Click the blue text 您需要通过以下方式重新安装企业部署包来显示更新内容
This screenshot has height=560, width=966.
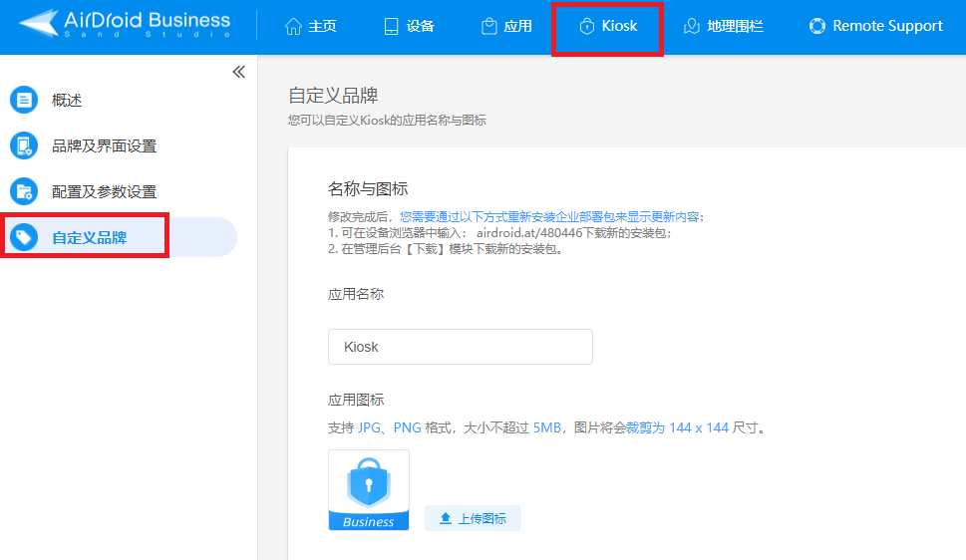549,217
